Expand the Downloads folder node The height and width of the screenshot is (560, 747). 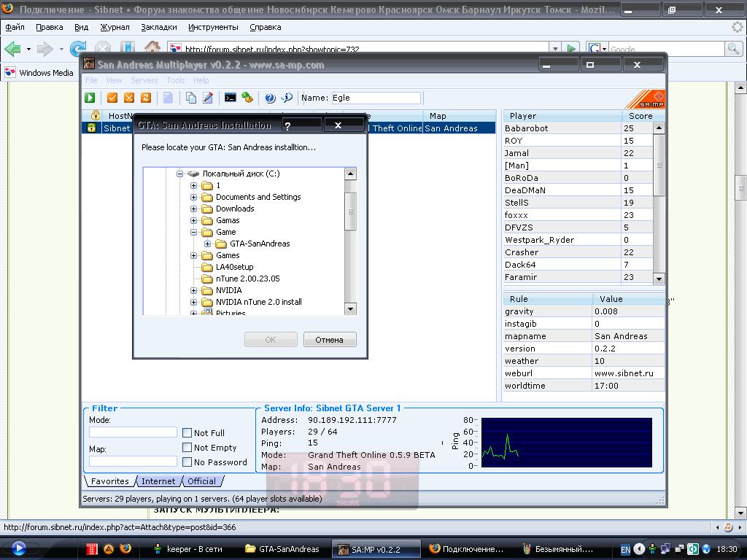click(x=193, y=209)
